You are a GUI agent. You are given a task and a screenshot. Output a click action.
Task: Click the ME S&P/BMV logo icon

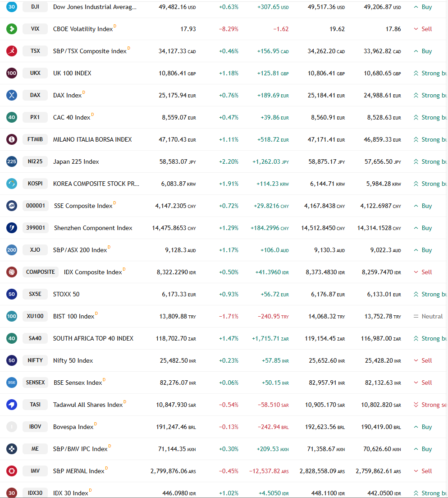pyautogui.click(x=12, y=449)
